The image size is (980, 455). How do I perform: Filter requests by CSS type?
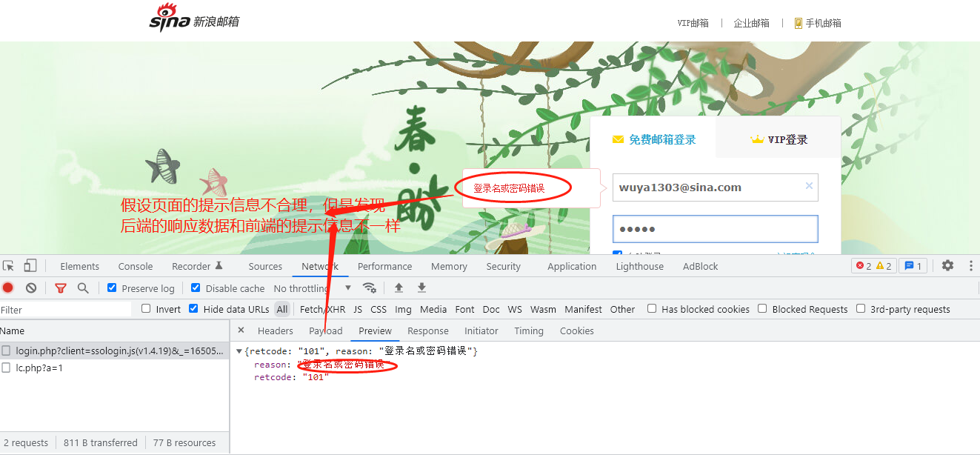379,309
